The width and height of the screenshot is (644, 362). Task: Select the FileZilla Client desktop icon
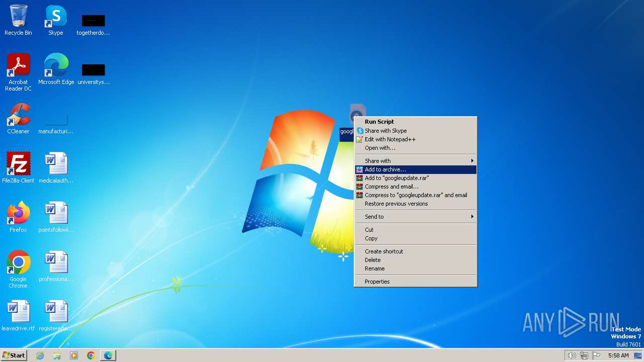(18, 168)
